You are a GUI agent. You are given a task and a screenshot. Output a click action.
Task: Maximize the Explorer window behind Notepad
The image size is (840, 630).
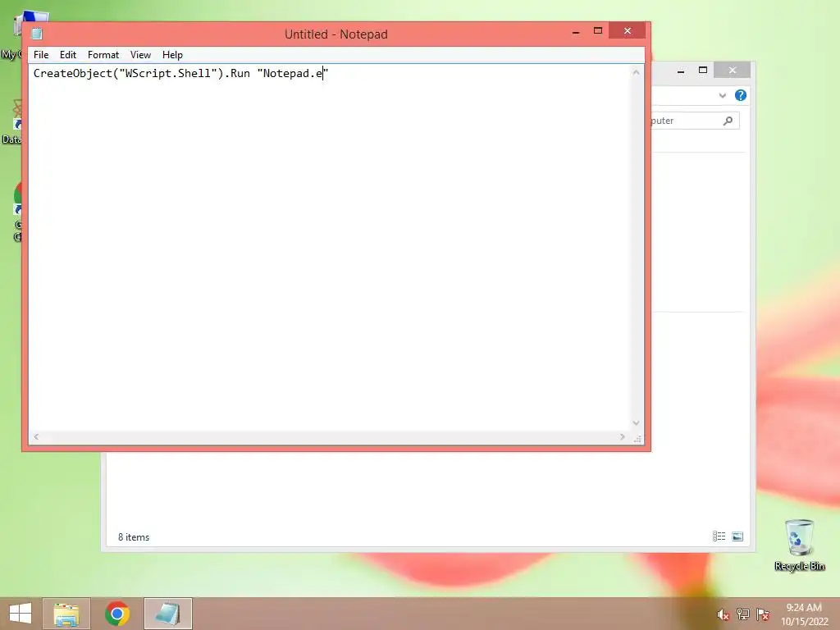(703, 71)
